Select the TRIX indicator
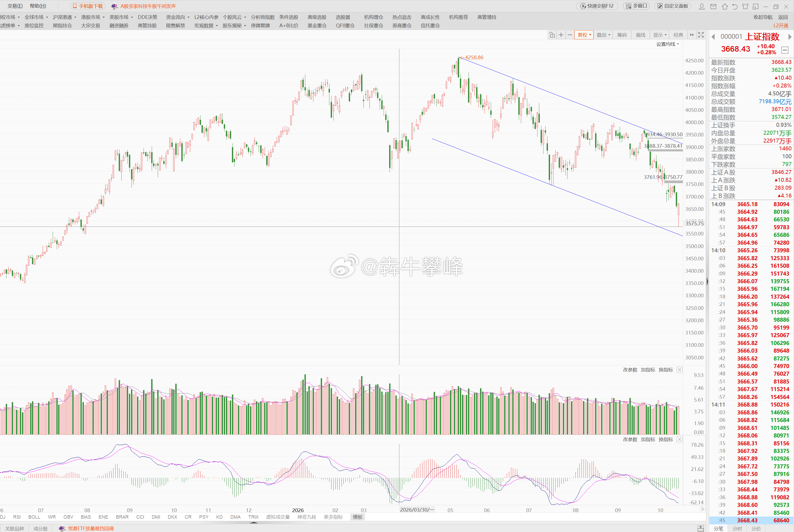The height and width of the screenshot is (532, 794). (253, 517)
